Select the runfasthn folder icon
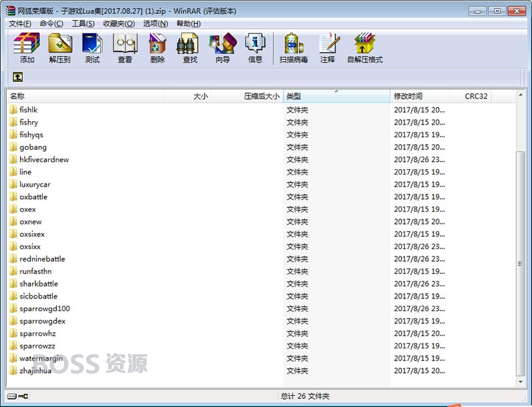This screenshot has height=407, width=532. pyautogui.click(x=13, y=271)
